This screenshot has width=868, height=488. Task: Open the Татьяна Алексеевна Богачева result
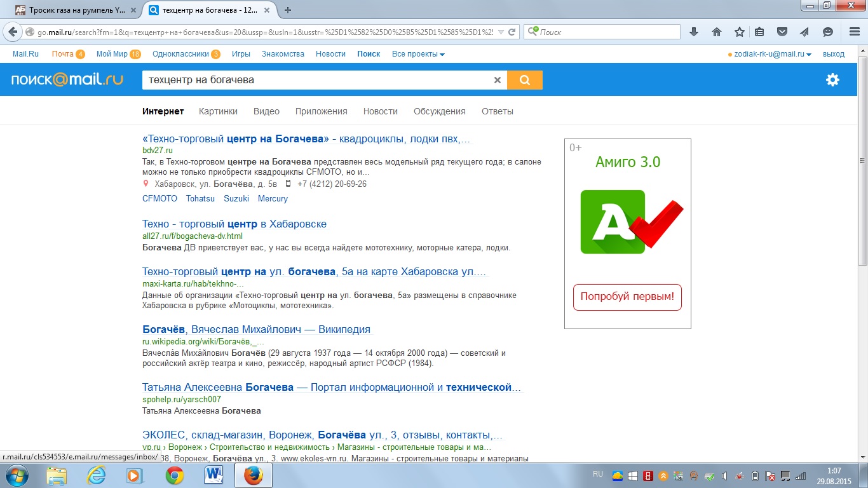click(x=331, y=388)
